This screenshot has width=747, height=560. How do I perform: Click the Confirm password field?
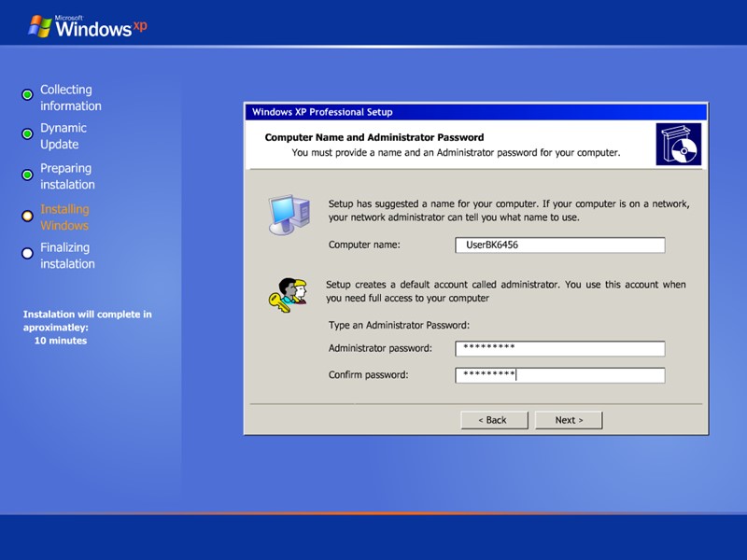pos(559,375)
